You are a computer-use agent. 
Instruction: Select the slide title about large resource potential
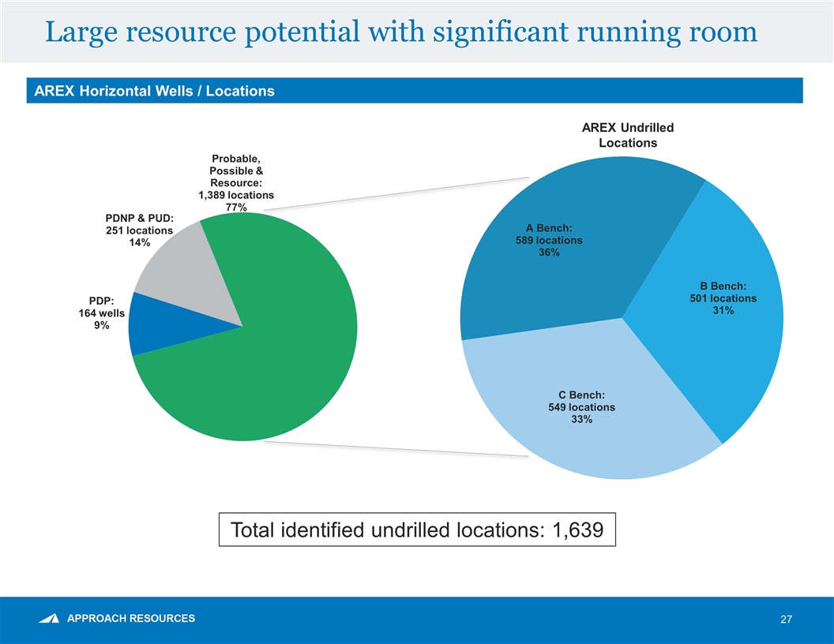(401, 32)
